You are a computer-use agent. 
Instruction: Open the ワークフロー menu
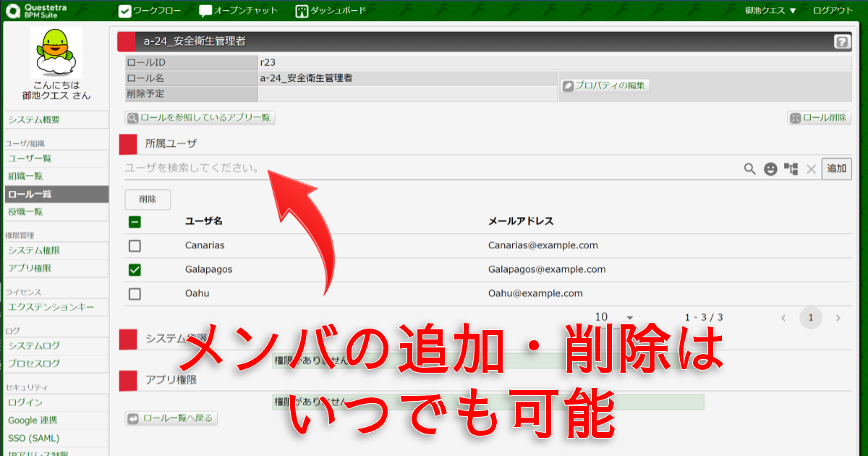pyautogui.click(x=150, y=11)
